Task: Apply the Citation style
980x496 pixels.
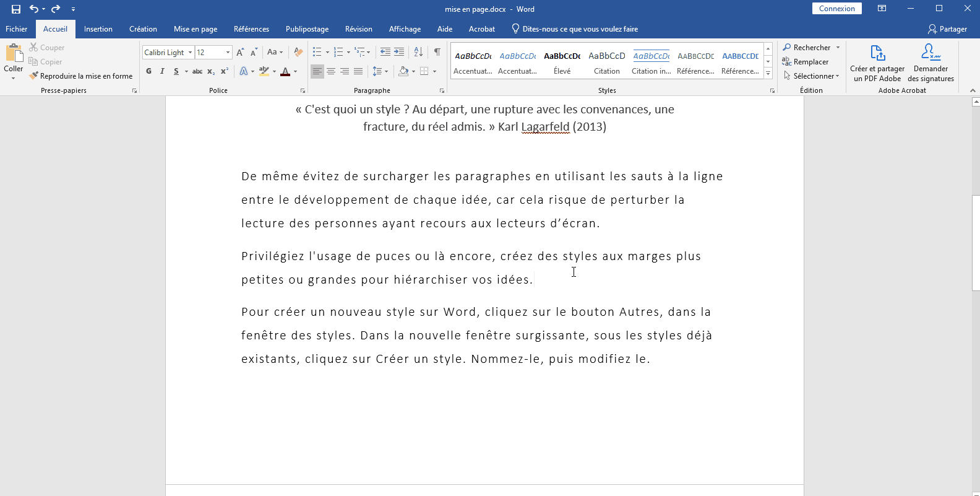Action: tap(607, 62)
